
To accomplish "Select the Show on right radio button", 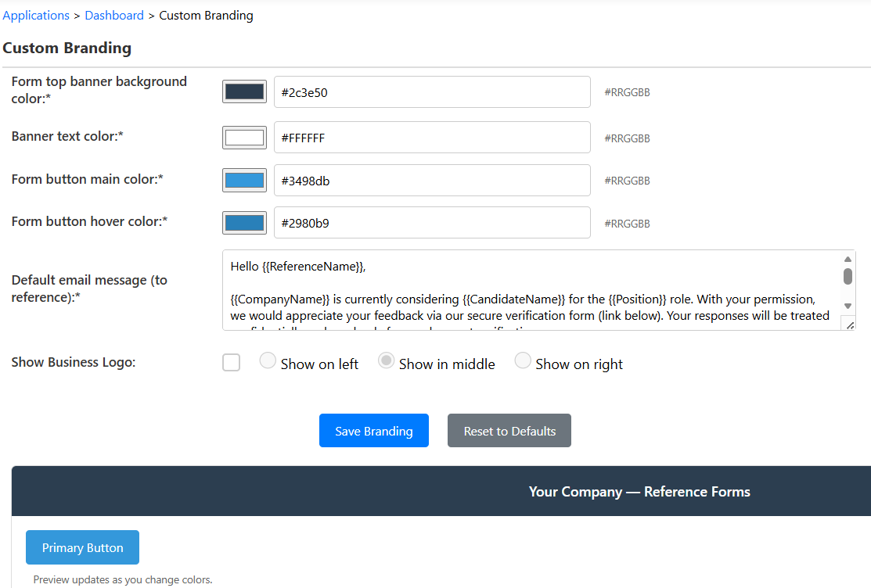I will coord(522,360).
